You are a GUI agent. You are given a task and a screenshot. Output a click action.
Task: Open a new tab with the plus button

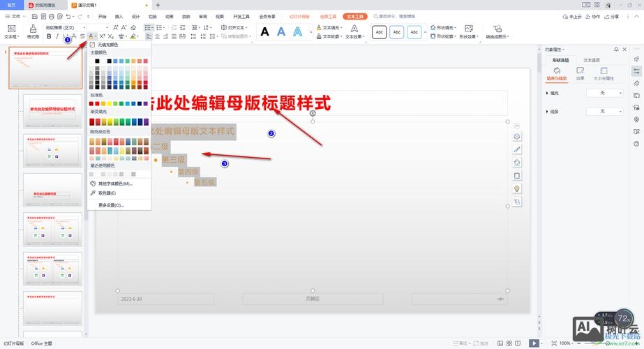(158, 5)
